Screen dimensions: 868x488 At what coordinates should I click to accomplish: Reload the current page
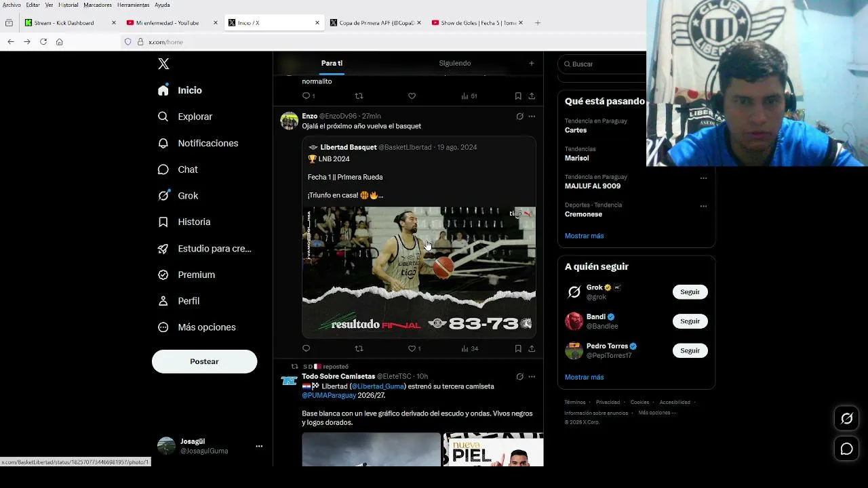coord(43,42)
